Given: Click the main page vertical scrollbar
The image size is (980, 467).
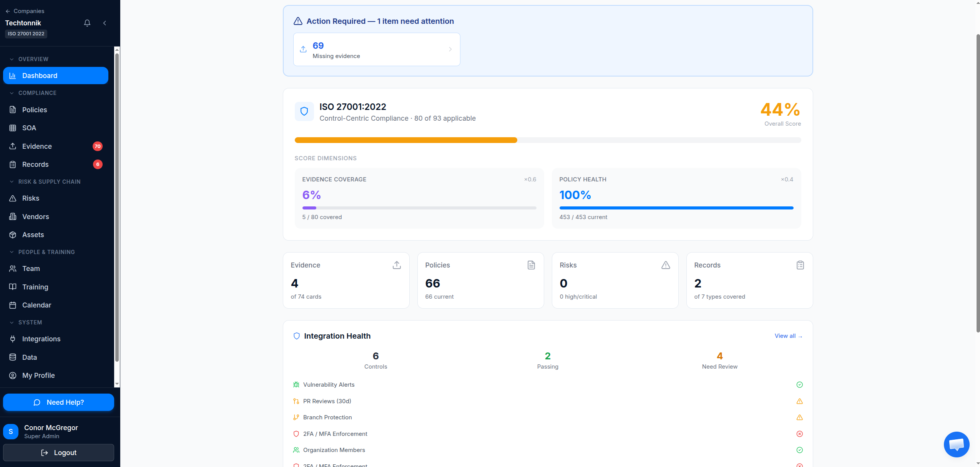Looking at the screenshot, I should click(x=978, y=183).
